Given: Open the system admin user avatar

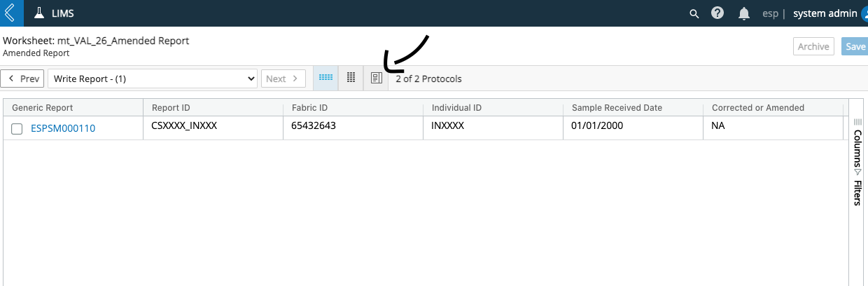Looking at the screenshot, I should (862, 13).
